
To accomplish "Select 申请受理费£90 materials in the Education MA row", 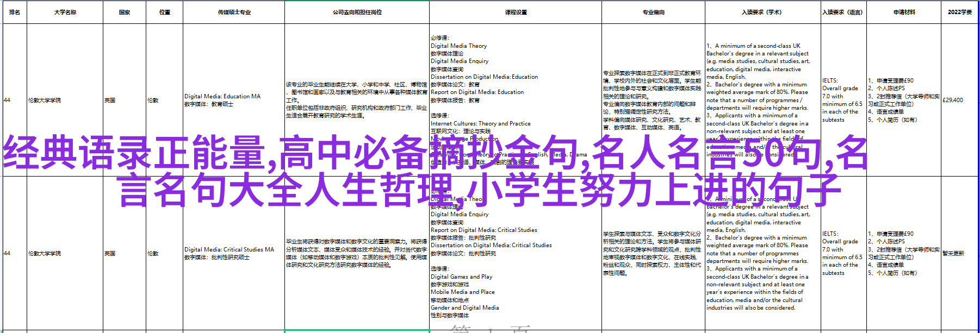I will pos(904,100).
